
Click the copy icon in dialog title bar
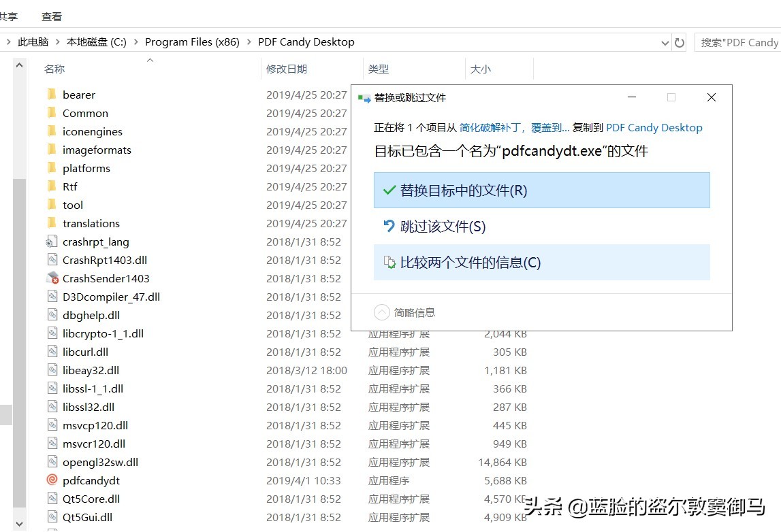point(364,98)
